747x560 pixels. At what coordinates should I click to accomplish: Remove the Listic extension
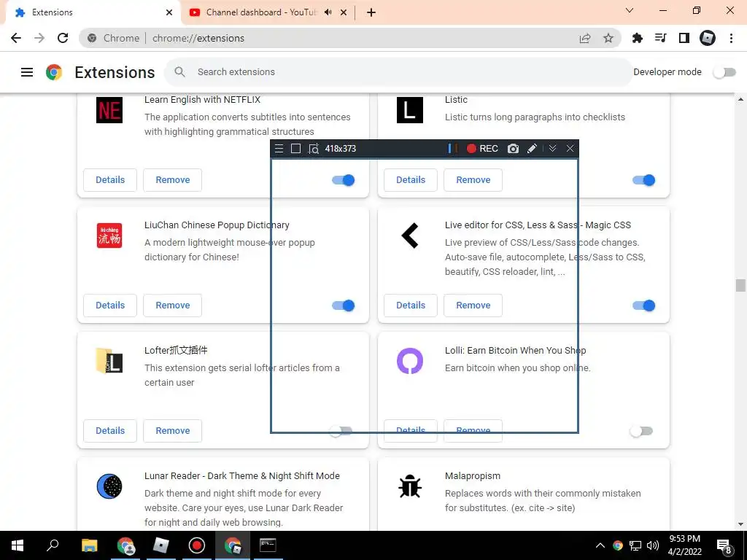[473, 180]
